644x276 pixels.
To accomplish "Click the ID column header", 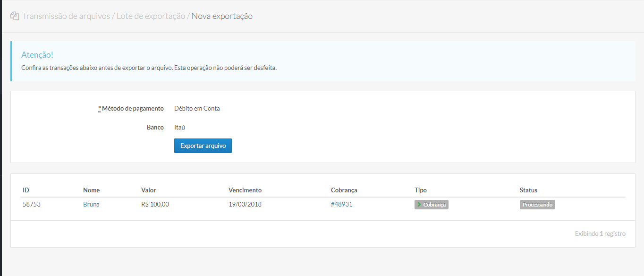I will tap(26, 190).
